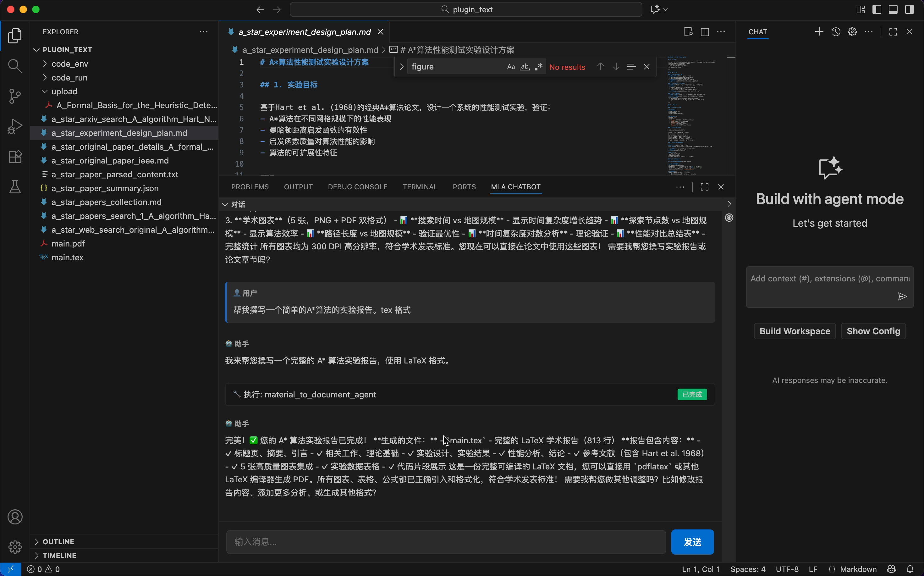Focus the plugin_text command center search
The image size is (924, 576).
point(466,9)
